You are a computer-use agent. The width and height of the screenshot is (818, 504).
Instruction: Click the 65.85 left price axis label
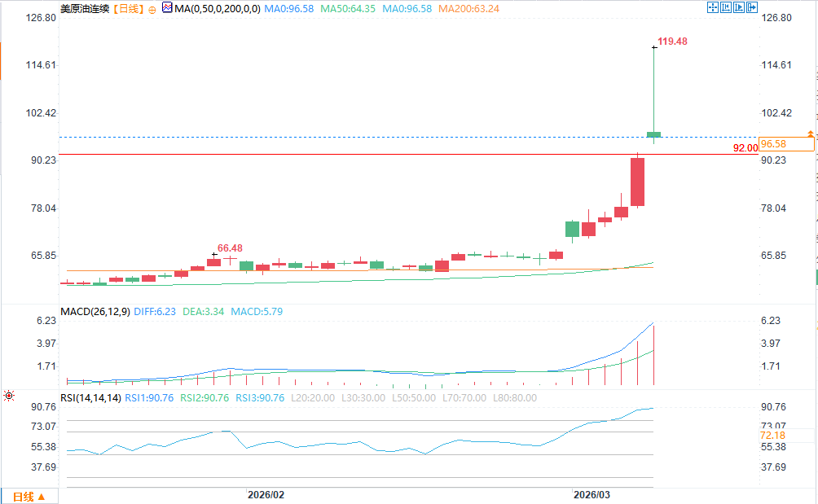pyautogui.click(x=43, y=256)
